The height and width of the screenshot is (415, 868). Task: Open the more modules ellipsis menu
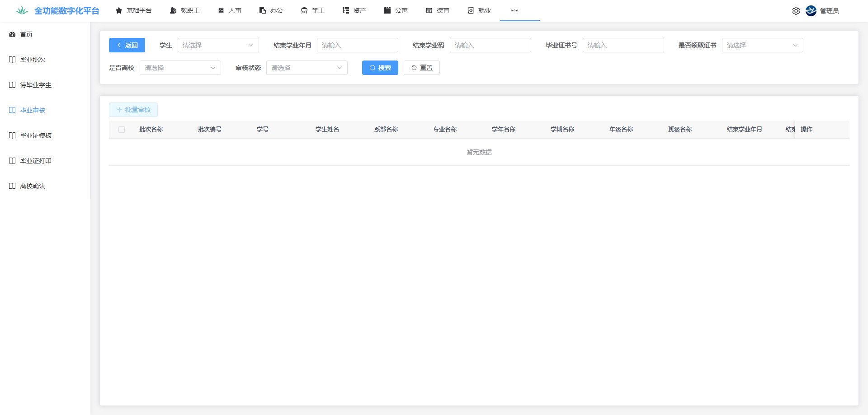pyautogui.click(x=514, y=10)
